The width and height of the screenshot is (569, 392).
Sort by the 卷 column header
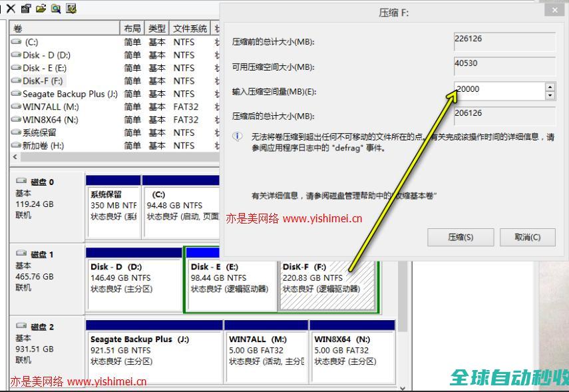click(x=63, y=29)
